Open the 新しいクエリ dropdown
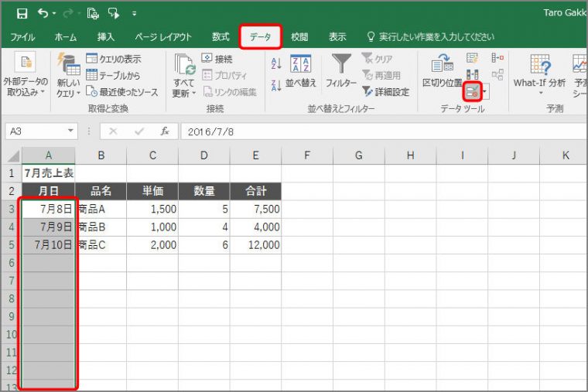This screenshot has height=392, width=588. click(68, 75)
